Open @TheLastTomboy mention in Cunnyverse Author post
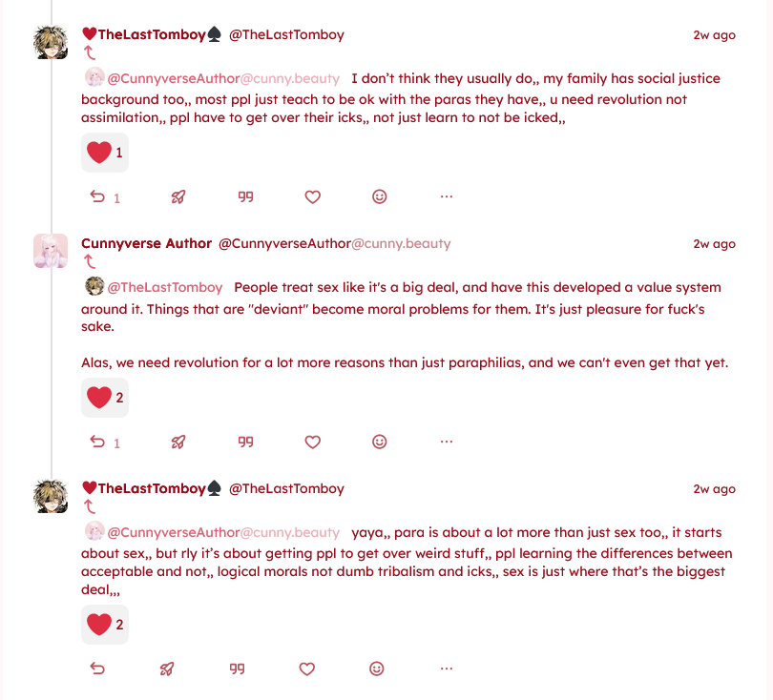This screenshot has width=773, height=700. click(164, 287)
